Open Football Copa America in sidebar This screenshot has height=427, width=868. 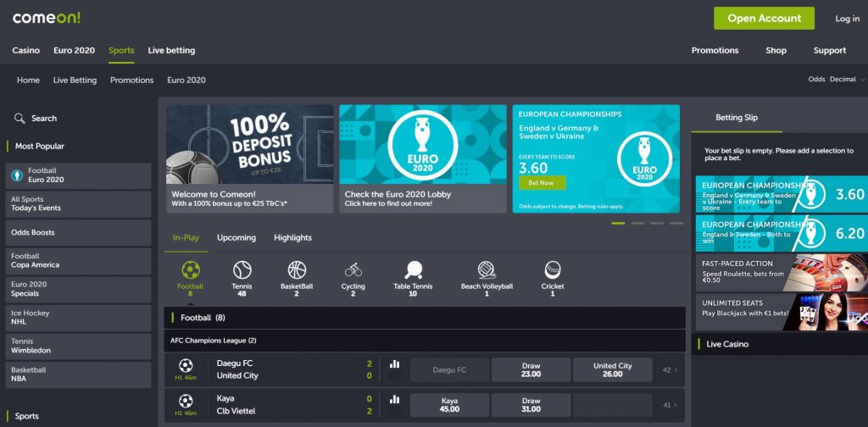pyautogui.click(x=78, y=261)
